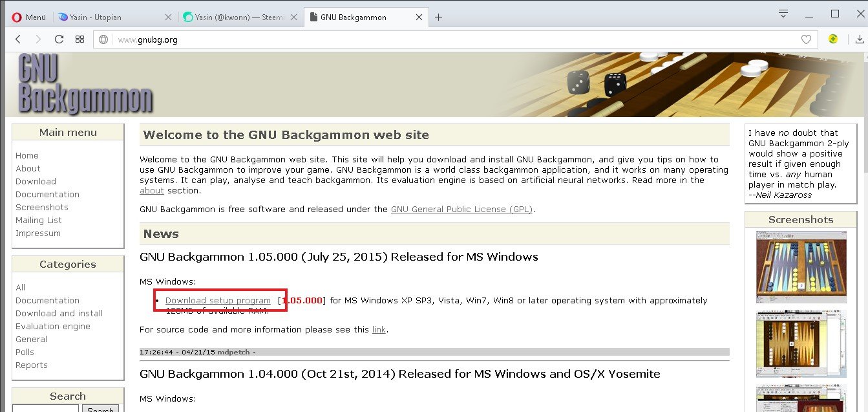Open the Mailing List link
This screenshot has width=868, height=412.
coord(39,220)
